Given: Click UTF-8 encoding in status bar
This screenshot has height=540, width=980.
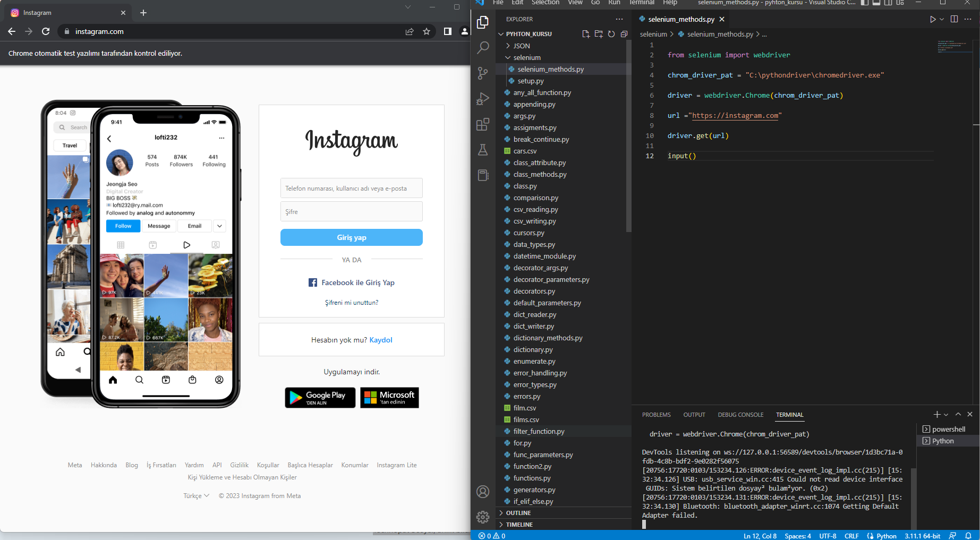Looking at the screenshot, I should click(x=828, y=536).
